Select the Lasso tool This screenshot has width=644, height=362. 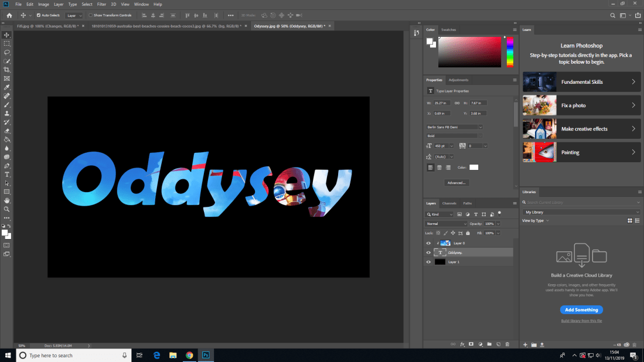coord(7,52)
